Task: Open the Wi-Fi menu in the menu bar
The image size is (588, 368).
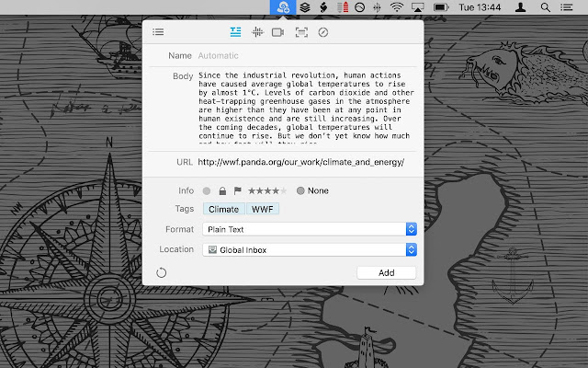Action: coord(396,7)
